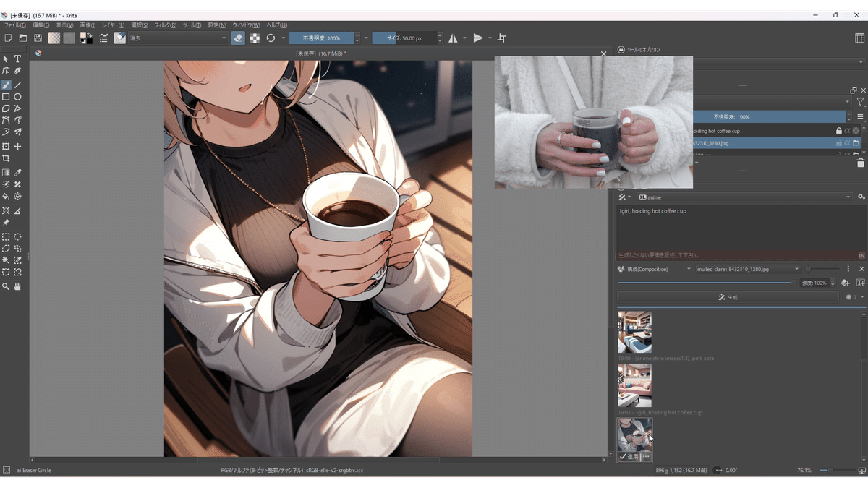Toggle vertical mirror tool
This screenshot has width=868, height=488.
[478, 38]
